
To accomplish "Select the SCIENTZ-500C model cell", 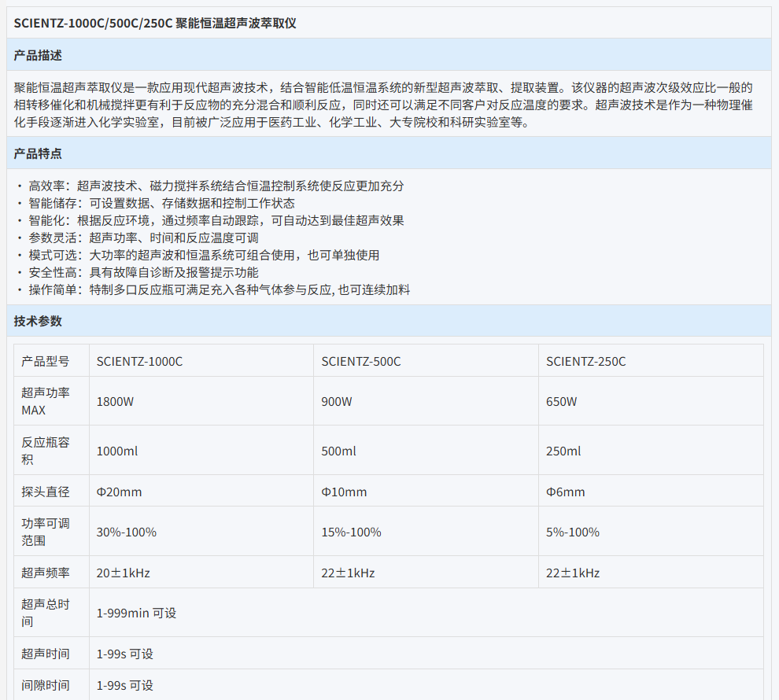I will pos(361,362).
